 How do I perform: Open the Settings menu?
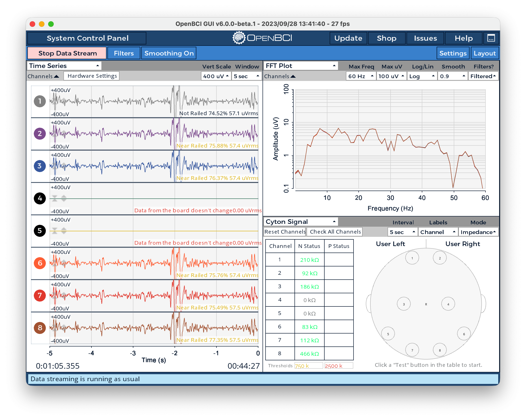[453, 53]
